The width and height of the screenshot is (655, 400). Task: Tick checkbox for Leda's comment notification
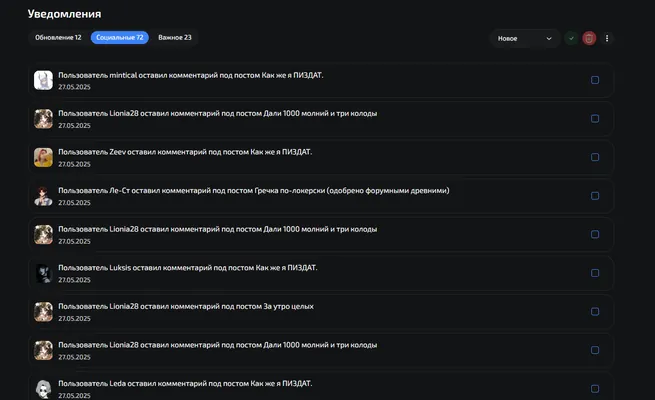(595, 389)
